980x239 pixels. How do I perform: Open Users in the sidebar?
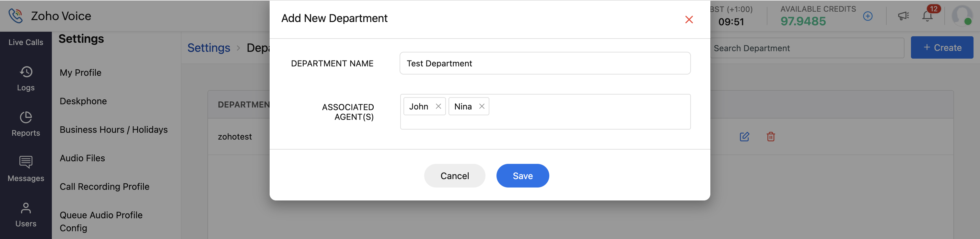tap(26, 215)
